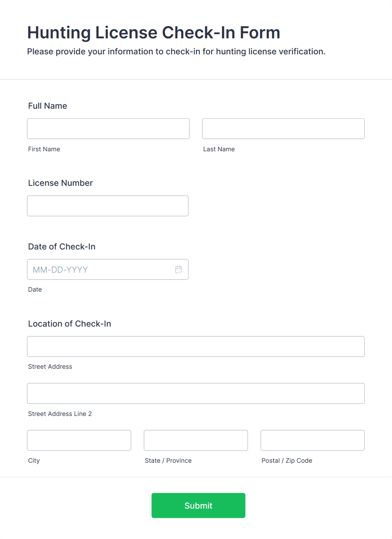Focus the Last Name text box

pos(283,129)
